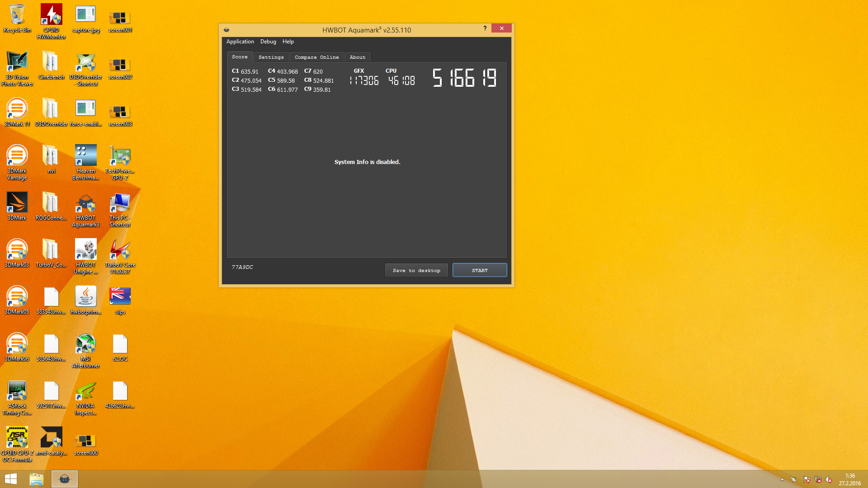Click the total score 516619 readout
This screenshot has width=868, height=488.
(464, 78)
